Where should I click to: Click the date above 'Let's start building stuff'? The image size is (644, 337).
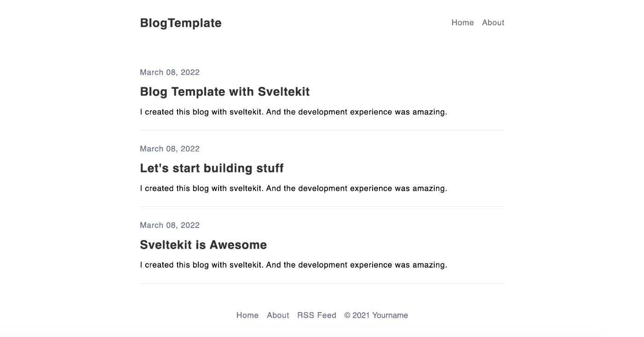pos(170,149)
